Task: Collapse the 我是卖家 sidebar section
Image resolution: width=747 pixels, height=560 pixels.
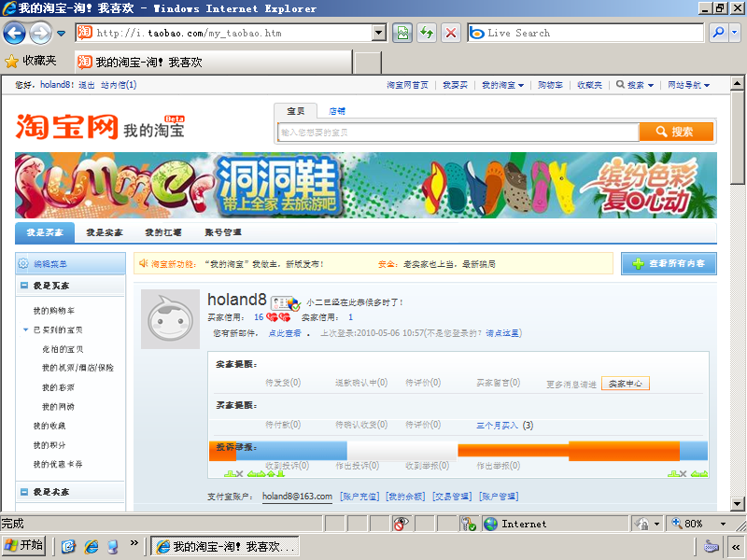Action: pyautogui.click(x=24, y=492)
